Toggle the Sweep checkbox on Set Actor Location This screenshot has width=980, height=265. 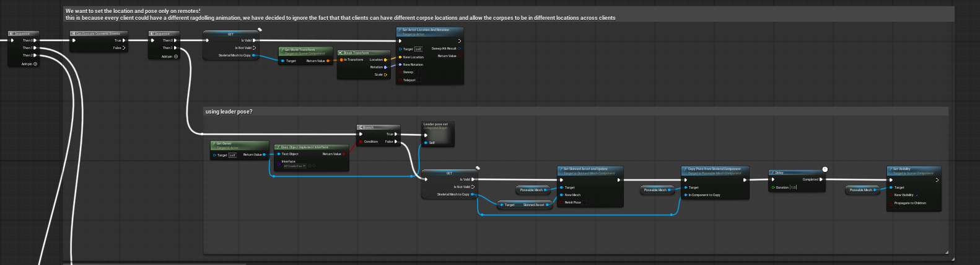419,72
